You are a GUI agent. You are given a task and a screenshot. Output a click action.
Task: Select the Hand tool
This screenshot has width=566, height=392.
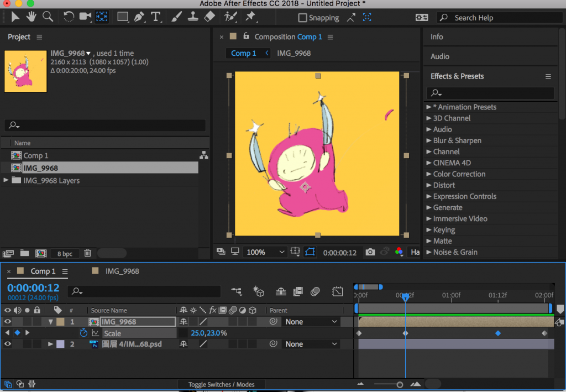(x=32, y=17)
